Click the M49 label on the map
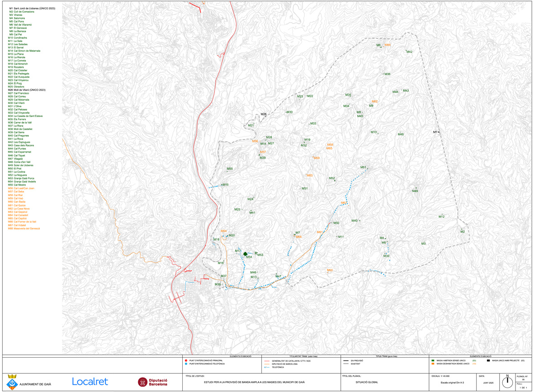The width and height of the screenshot is (534, 392). pos(415,191)
